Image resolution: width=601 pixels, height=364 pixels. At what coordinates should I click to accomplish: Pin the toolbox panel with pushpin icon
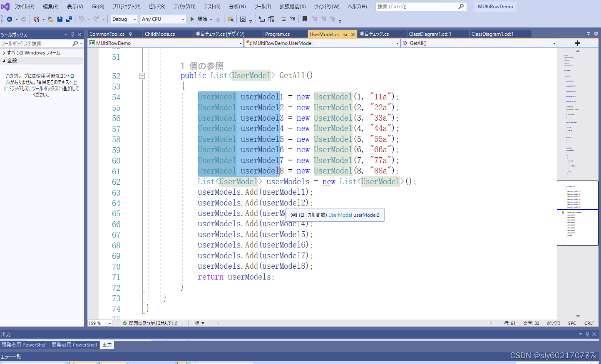[x=72, y=35]
